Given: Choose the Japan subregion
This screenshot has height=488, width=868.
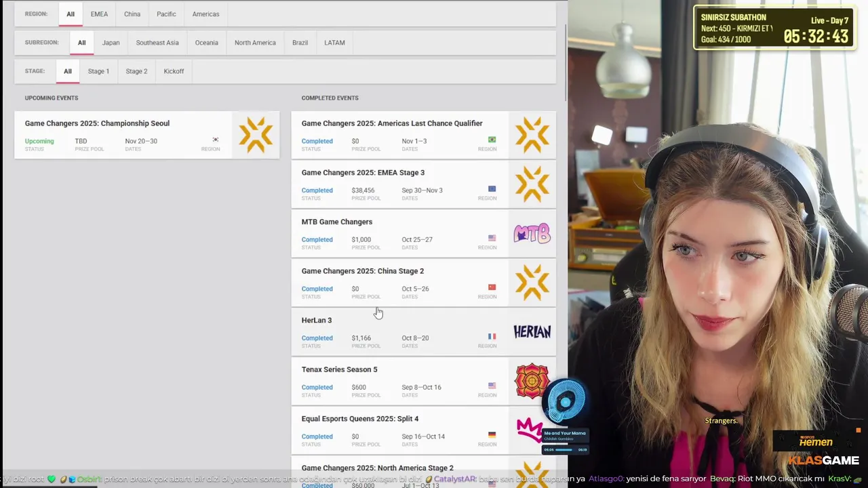Looking at the screenshot, I should [111, 43].
